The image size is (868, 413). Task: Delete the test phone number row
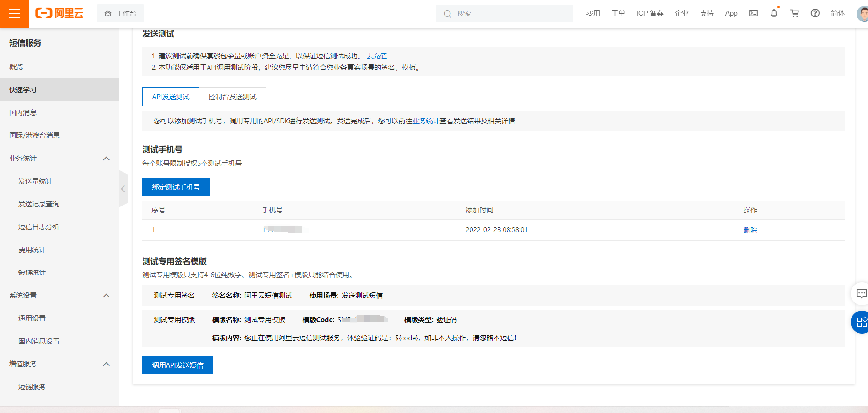750,230
